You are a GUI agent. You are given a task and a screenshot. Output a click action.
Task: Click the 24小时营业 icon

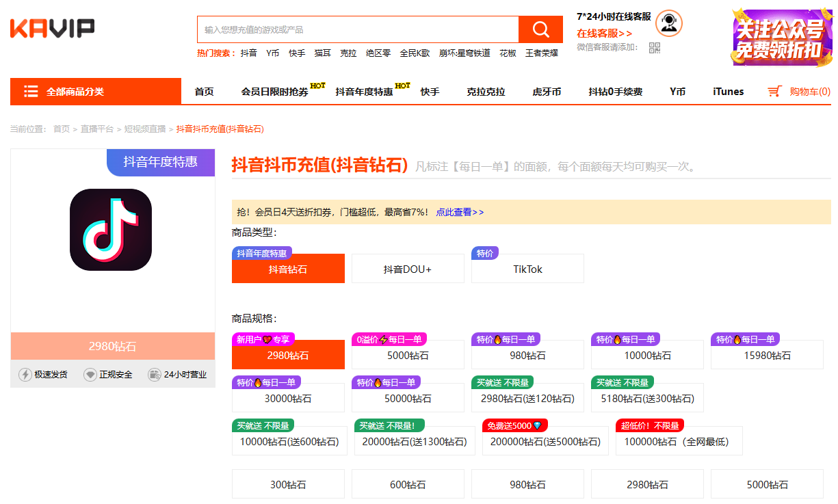click(155, 375)
